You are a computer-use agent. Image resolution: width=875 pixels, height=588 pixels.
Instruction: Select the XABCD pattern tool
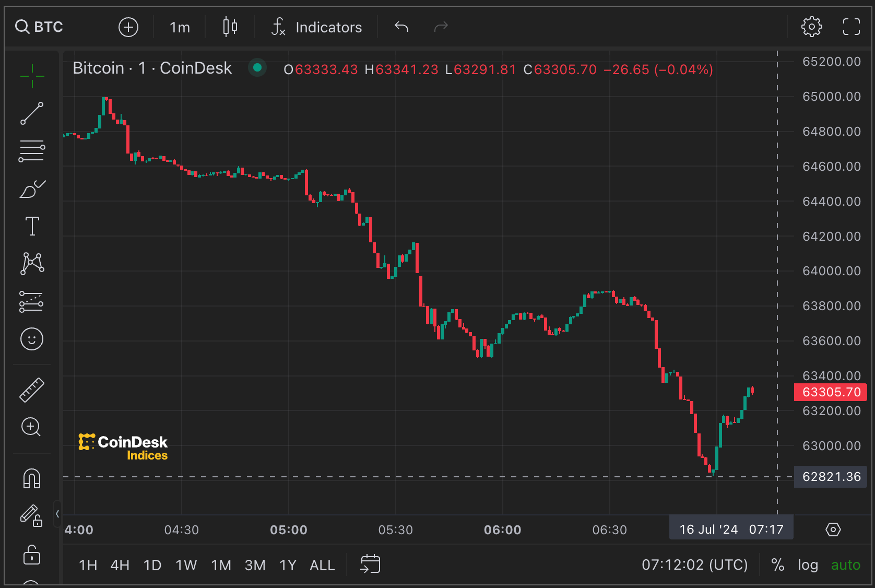tap(32, 263)
